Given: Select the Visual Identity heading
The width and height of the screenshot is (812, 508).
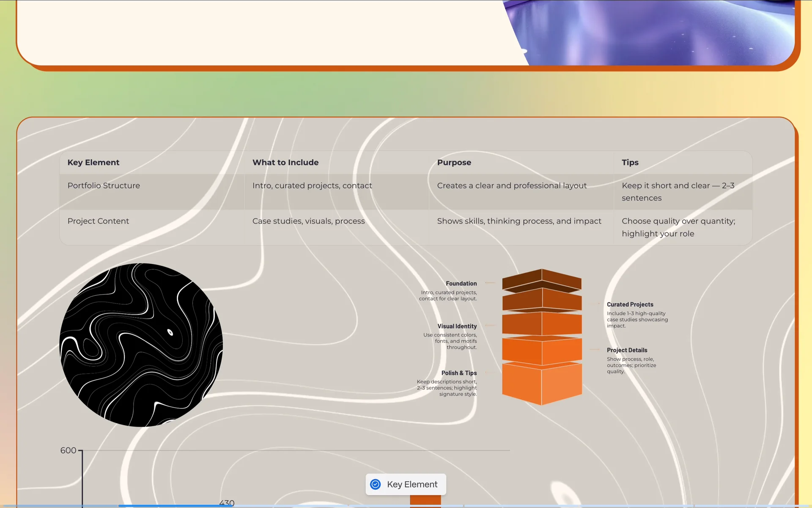Looking at the screenshot, I should click(x=457, y=326).
